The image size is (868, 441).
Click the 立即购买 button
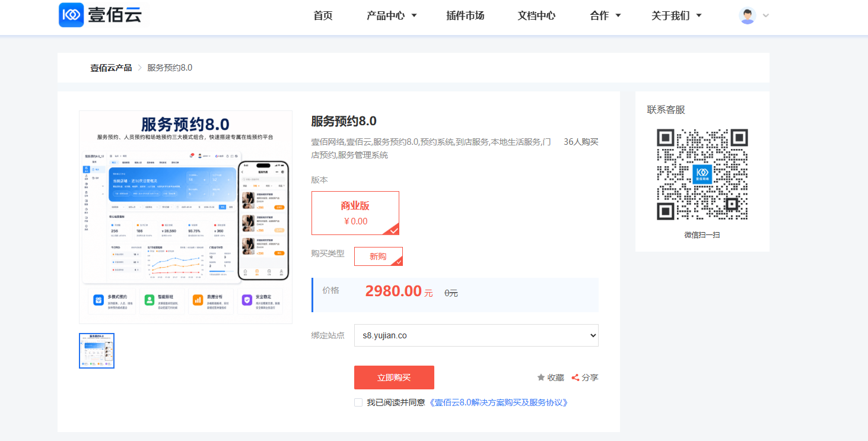[394, 377]
